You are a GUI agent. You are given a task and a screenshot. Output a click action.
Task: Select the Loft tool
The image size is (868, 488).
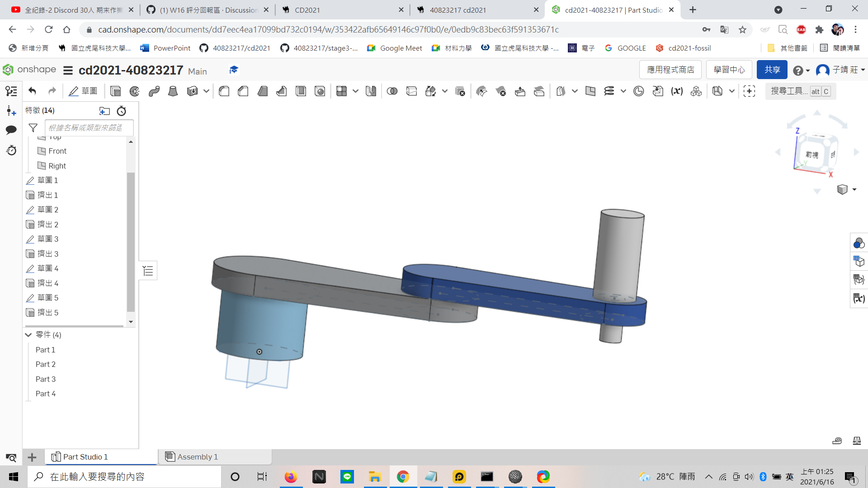173,91
